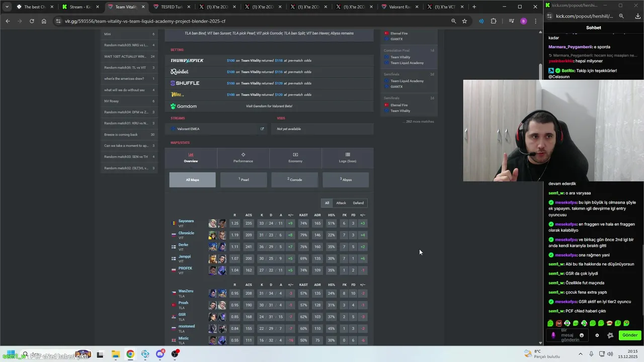The height and width of the screenshot is (362, 644).
Task: Open the Economy stats tab
Action: (295, 158)
